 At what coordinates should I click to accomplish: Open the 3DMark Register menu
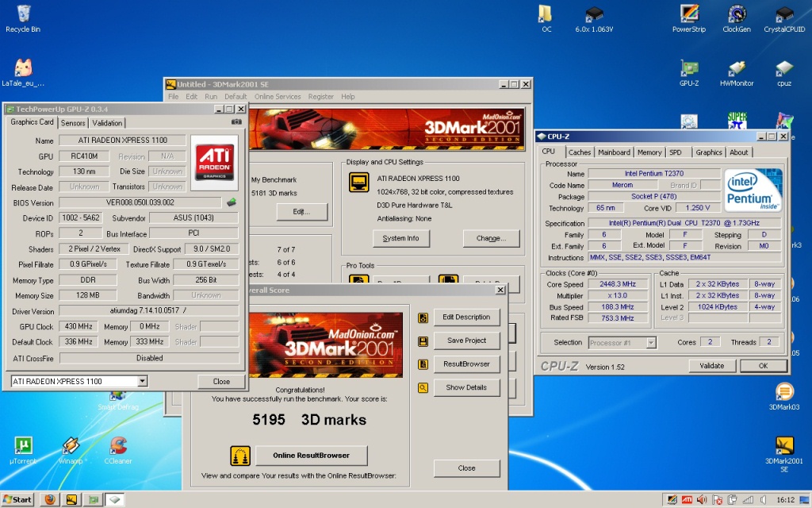(320, 96)
